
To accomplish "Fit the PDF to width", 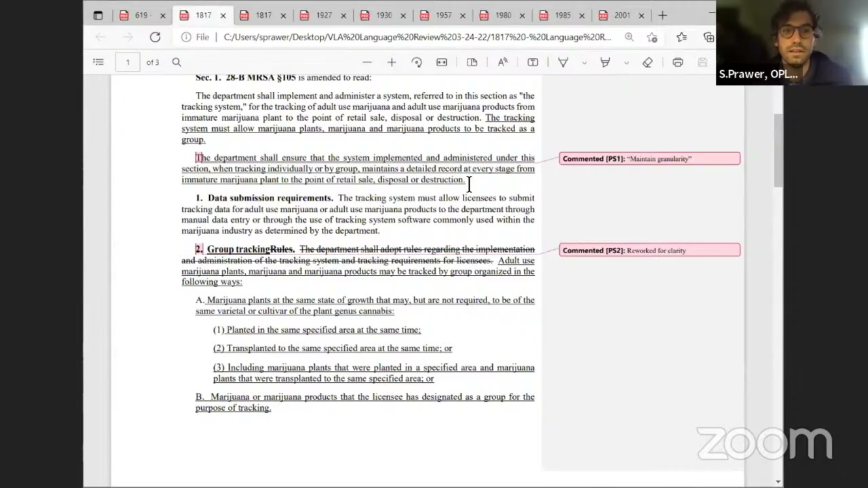I will coord(441,62).
